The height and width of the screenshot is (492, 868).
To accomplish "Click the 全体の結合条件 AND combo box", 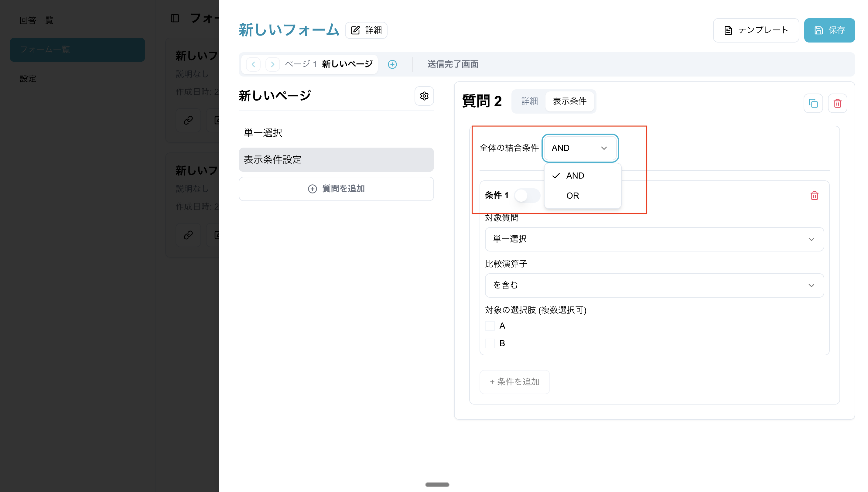I will pos(580,148).
